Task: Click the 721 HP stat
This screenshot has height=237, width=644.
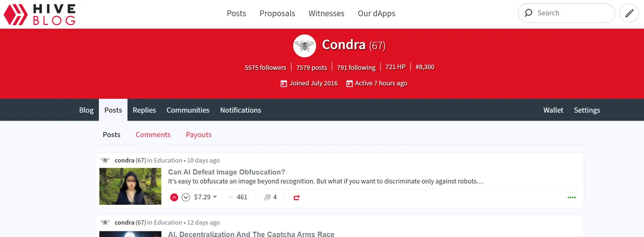Action: [x=395, y=67]
